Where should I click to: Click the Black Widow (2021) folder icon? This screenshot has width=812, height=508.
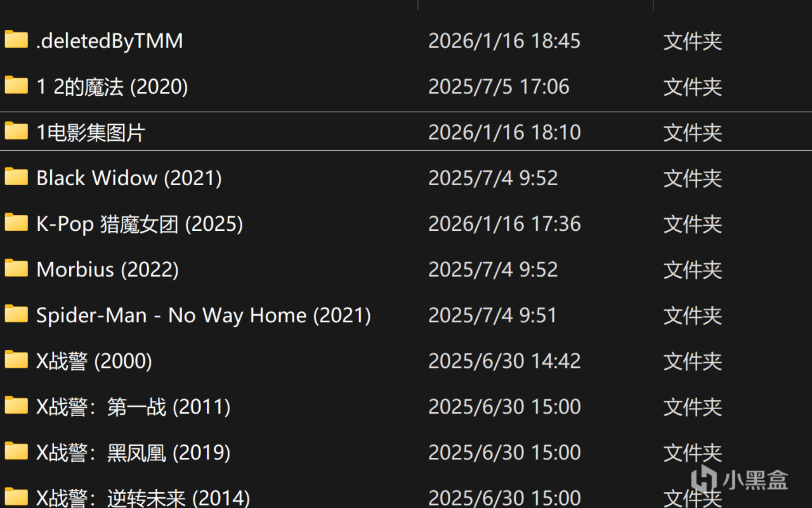16,178
